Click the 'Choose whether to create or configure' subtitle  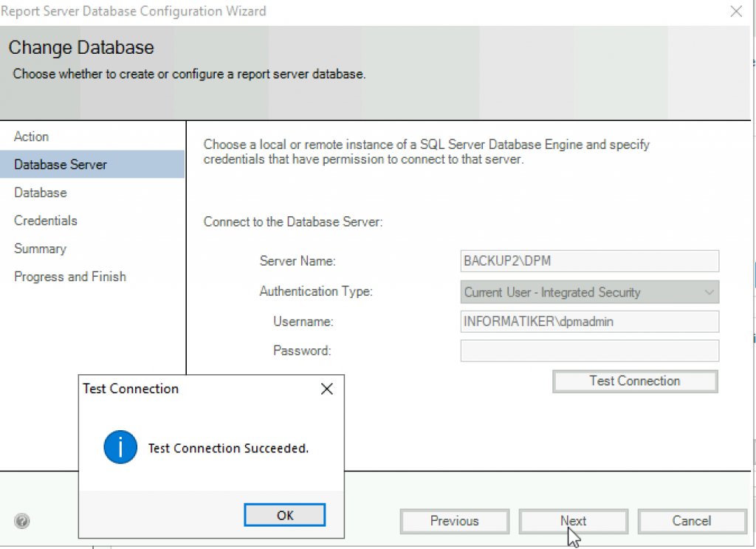click(189, 74)
